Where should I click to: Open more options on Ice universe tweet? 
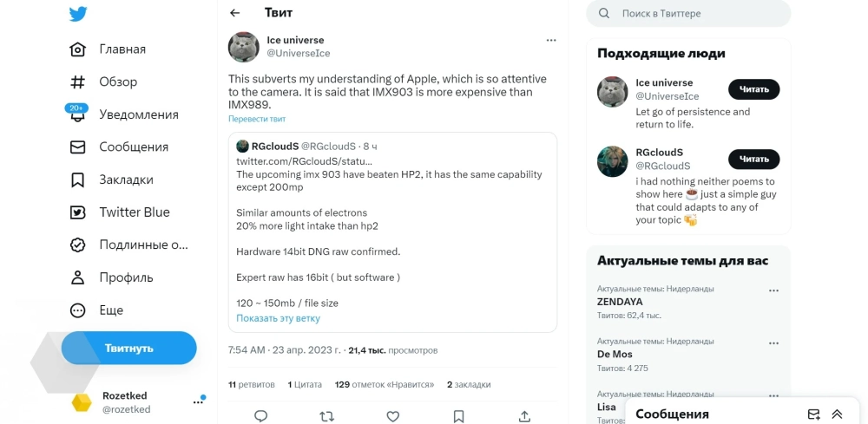point(551,40)
